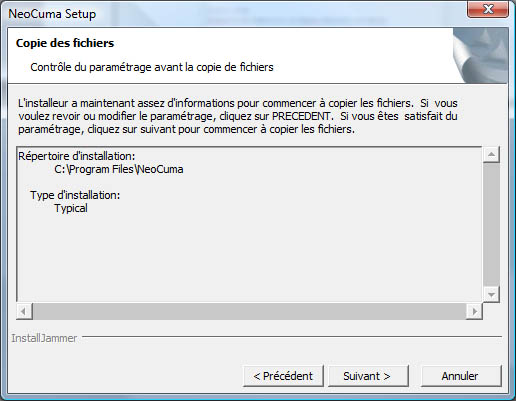This screenshot has height=401, width=516.
Task: Select the C:\Program Files\NeoCuma path line
Action: (119, 169)
